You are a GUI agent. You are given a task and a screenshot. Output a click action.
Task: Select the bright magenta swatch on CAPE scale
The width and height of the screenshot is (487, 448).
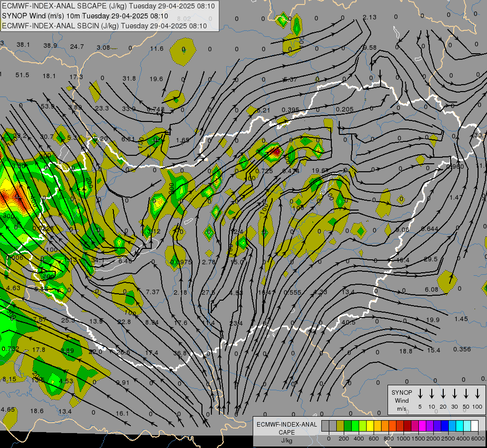[x=422, y=426]
